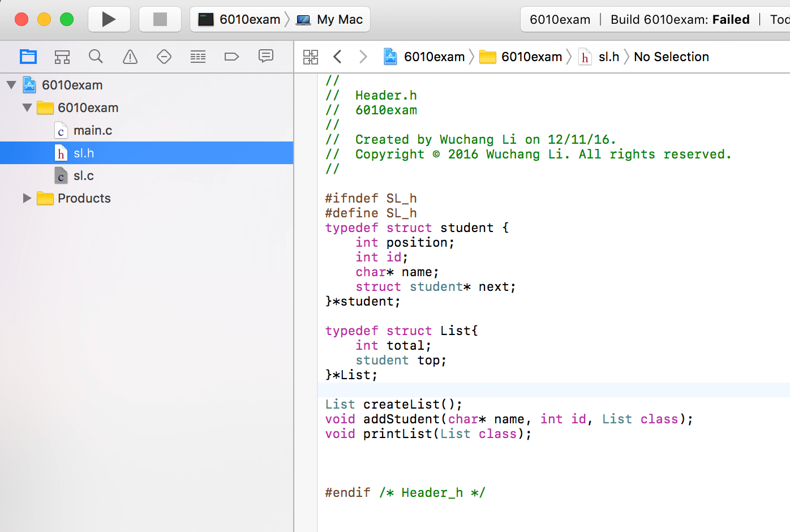Click No Selection in the jump bar
The height and width of the screenshot is (532, 790).
tap(671, 57)
